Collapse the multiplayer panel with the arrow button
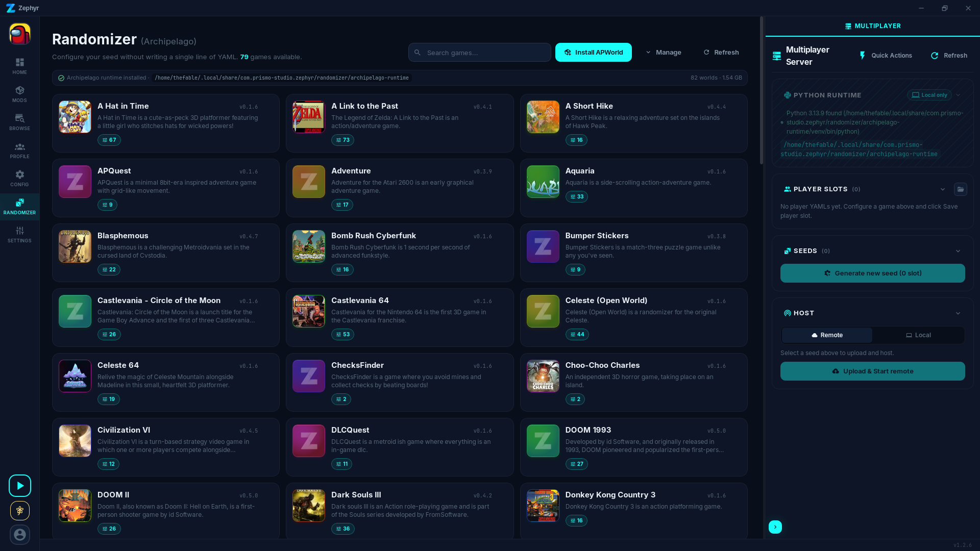 click(x=775, y=527)
